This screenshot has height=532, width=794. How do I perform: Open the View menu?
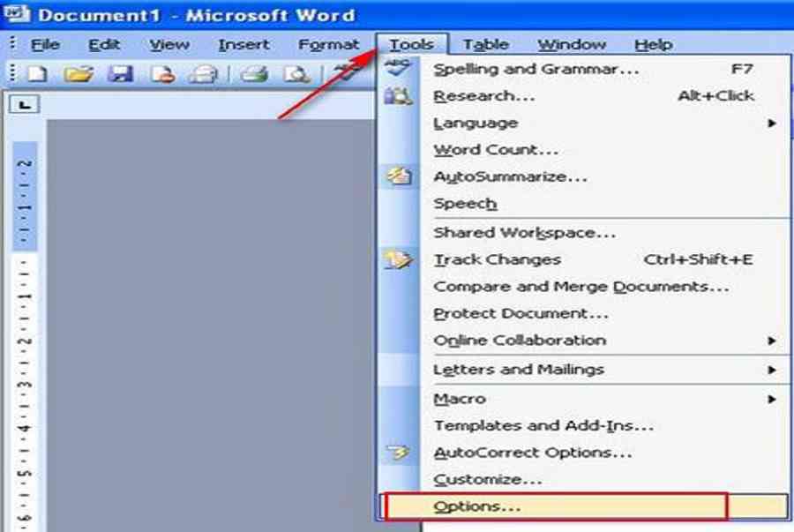(169, 44)
